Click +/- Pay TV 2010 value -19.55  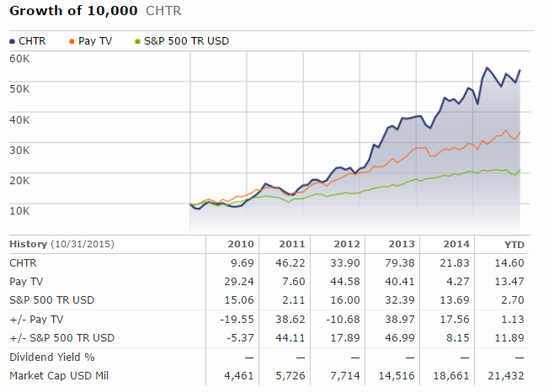click(x=237, y=320)
